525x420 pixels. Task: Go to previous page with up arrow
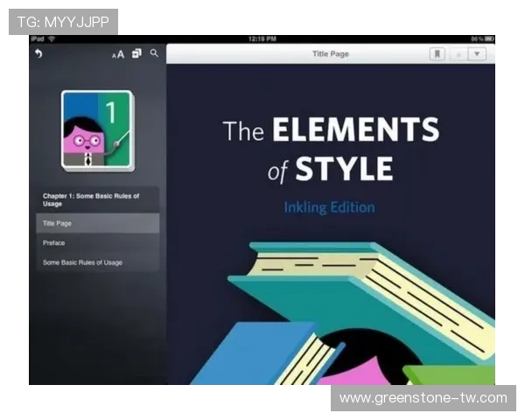[457, 54]
